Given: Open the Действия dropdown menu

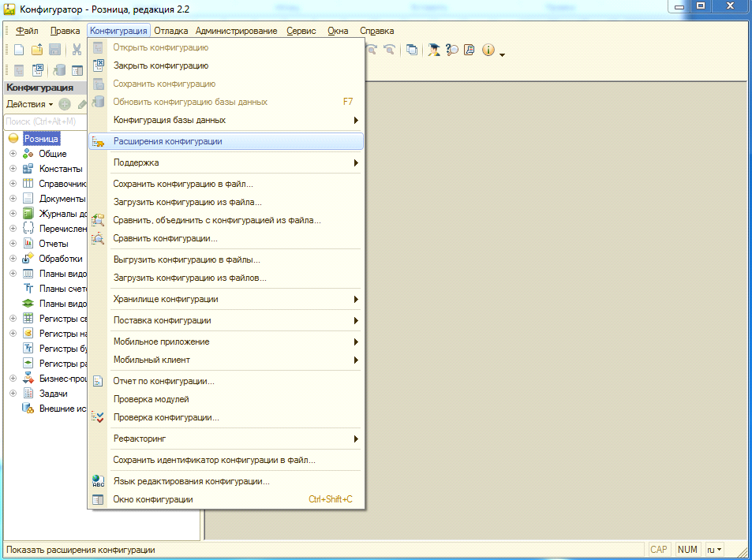Looking at the screenshot, I should coord(29,104).
